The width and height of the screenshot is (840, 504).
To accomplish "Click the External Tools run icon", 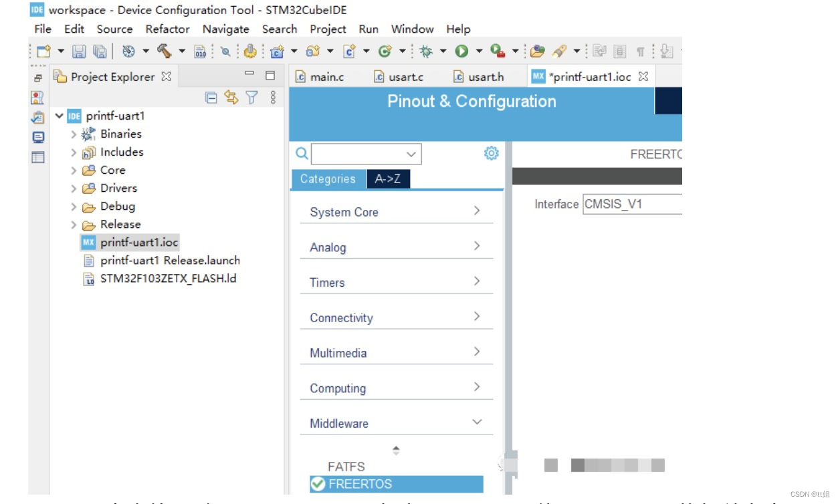I will [x=497, y=51].
